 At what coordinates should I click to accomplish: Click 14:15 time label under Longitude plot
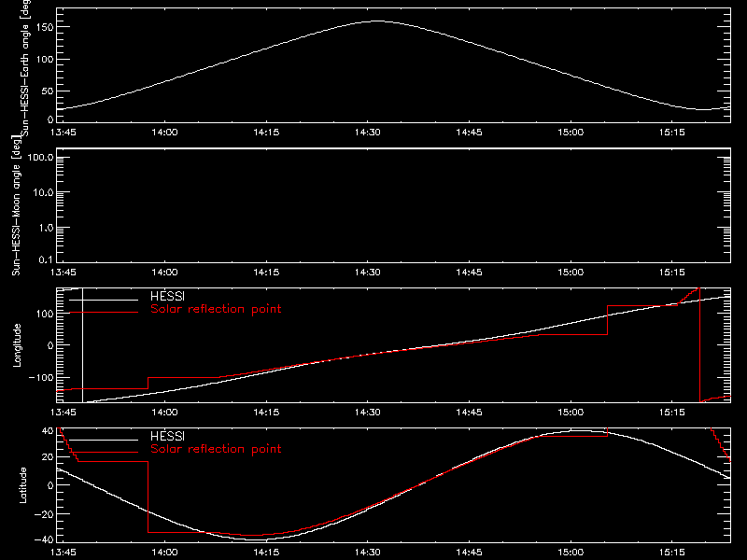266,413
